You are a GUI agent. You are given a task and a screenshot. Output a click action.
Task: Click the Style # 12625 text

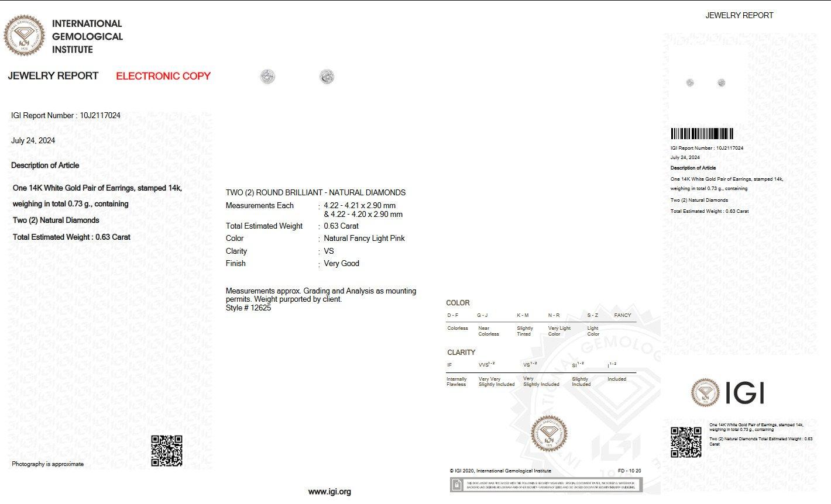click(248, 308)
